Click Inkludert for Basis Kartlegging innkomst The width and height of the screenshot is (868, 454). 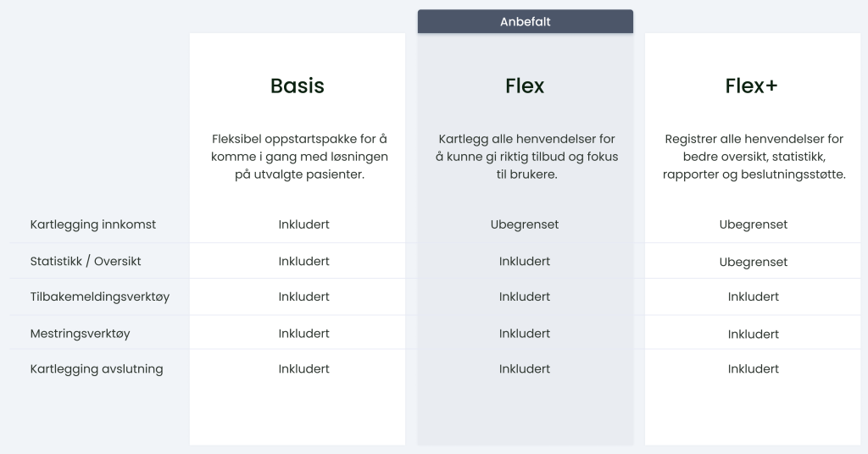coord(304,224)
